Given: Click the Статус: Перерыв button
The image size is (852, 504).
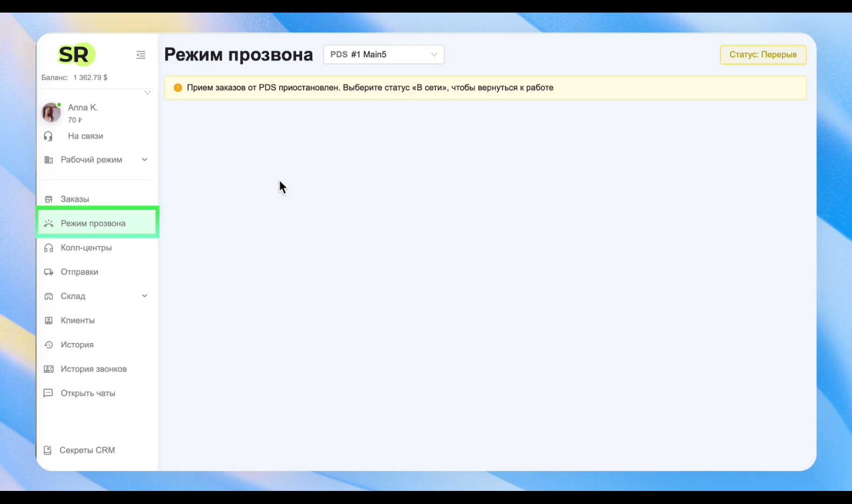Looking at the screenshot, I should 763,55.
